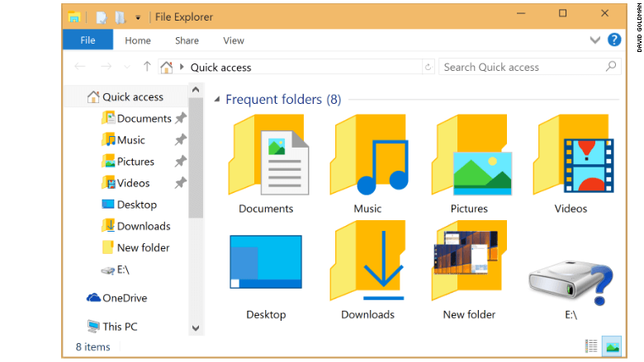Select Quick access in the navigation pane
This screenshot has height=362, width=644.
click(125, 97)
